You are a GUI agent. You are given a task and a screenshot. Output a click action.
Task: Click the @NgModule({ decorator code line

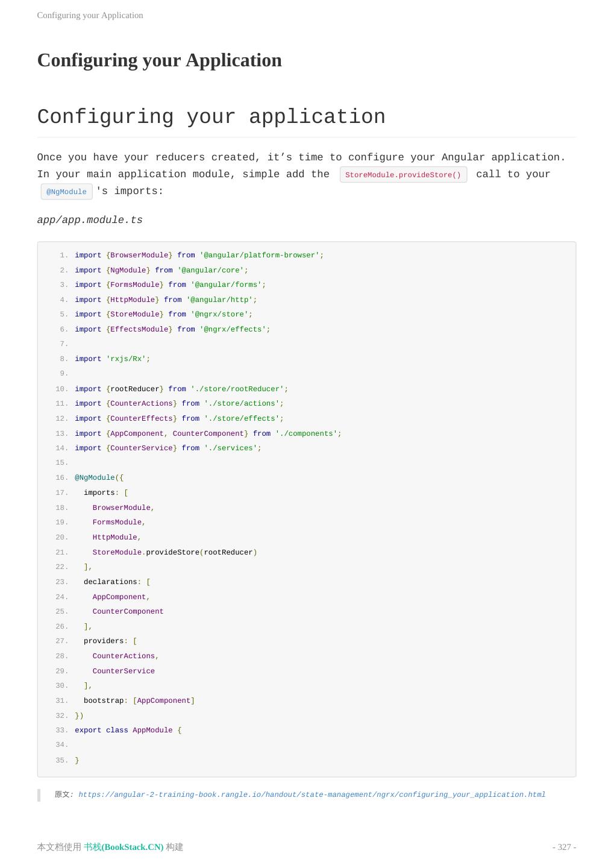99,478
